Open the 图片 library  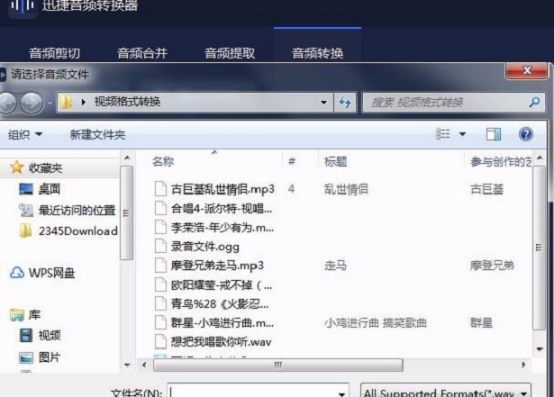49,357
